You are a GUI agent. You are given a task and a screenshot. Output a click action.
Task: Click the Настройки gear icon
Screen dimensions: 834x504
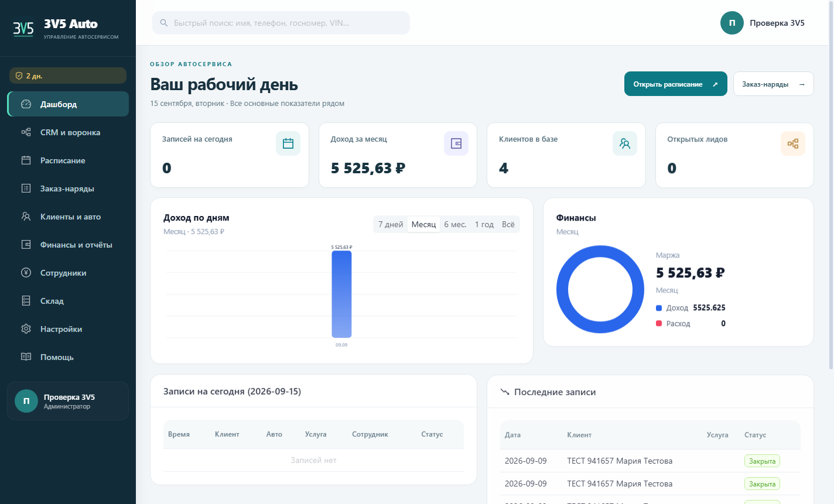coord(26,329)
